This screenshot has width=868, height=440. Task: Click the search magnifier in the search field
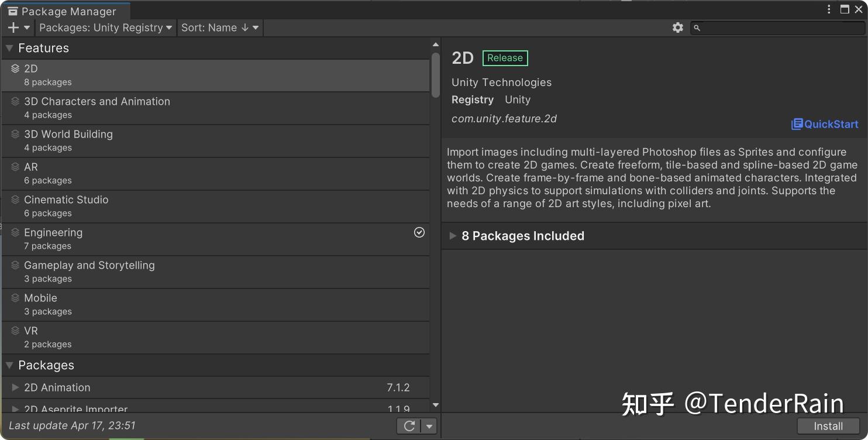pyautogui.click(x=697, y=27)
